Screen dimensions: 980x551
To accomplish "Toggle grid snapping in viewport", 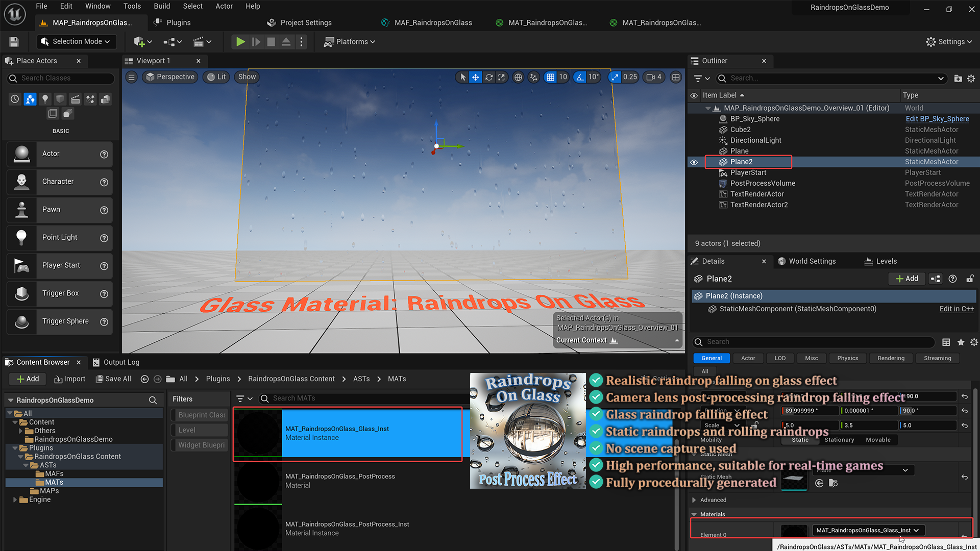I will [x=550, y=77].
